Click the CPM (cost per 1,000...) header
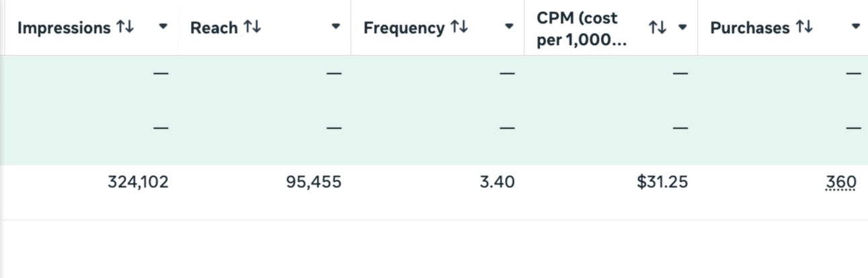Viewport: 868px width, 278px height. tap(582, 28)
